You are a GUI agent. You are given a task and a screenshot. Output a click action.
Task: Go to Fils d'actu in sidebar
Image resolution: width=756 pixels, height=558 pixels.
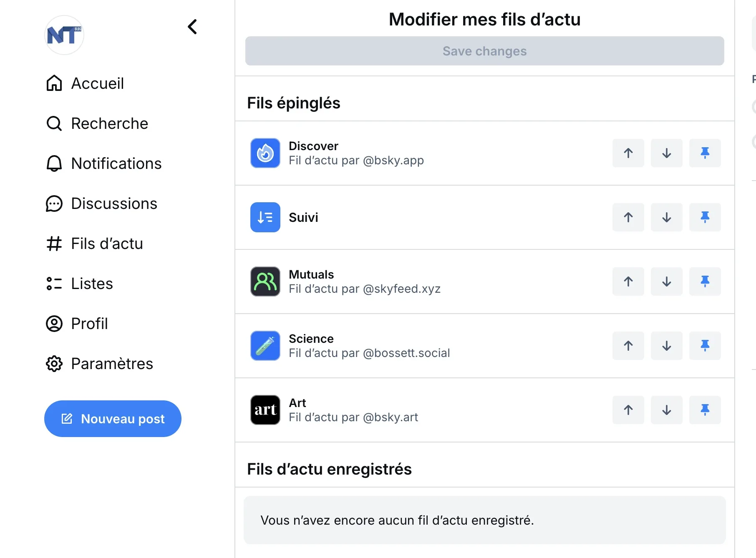[x=95, y=244]
